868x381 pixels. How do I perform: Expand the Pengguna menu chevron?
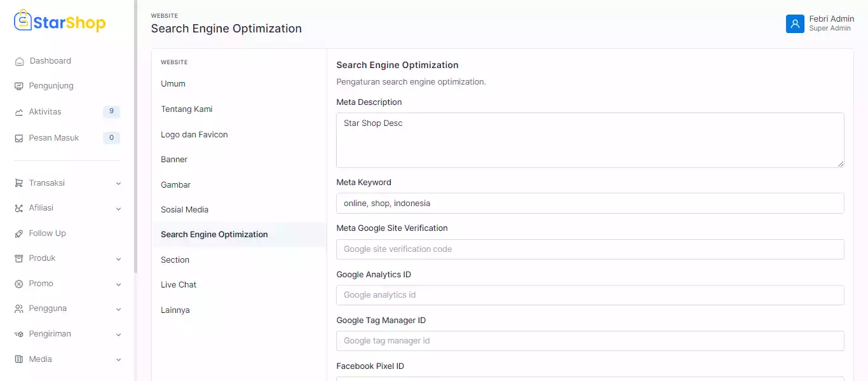pyautogui.click(x=118, y=309)
